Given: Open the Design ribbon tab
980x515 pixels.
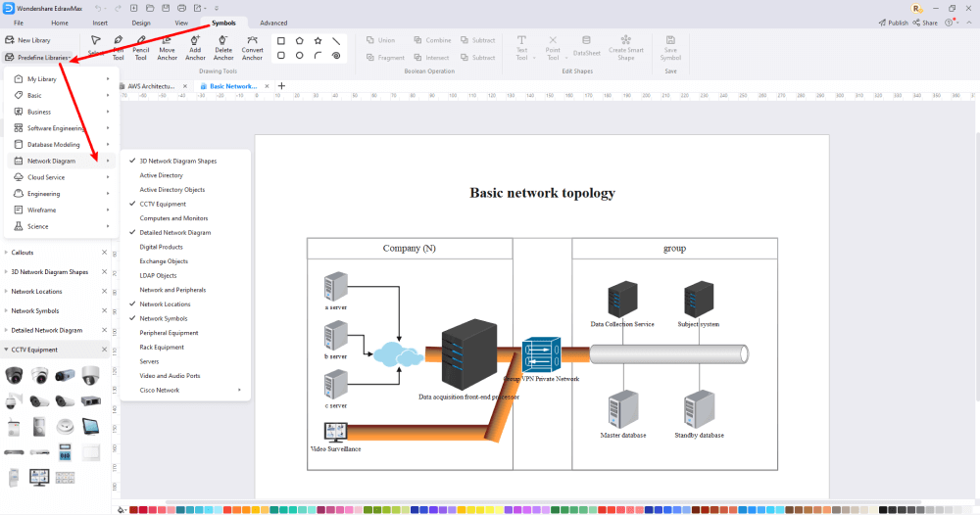Looking at the screenshot, I should pyautogui.click(x=140, y=23).
